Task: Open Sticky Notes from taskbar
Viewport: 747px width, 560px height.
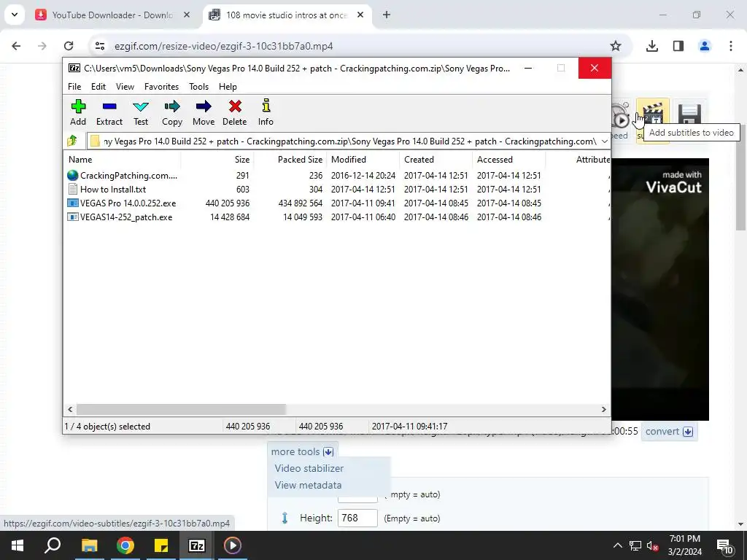Action: (161, 545)
